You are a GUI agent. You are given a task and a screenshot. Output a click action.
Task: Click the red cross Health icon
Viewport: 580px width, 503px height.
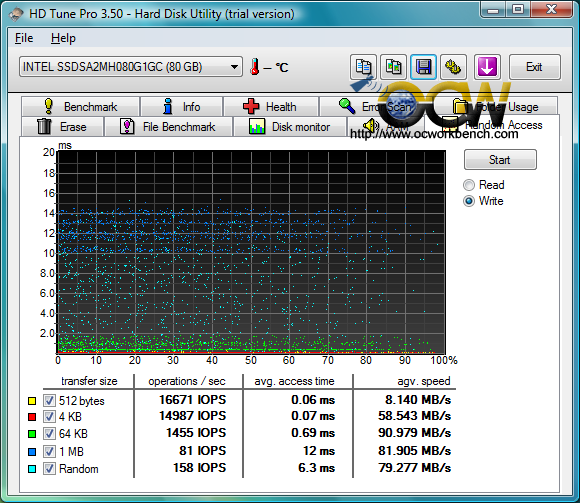(x=251, y=107)
